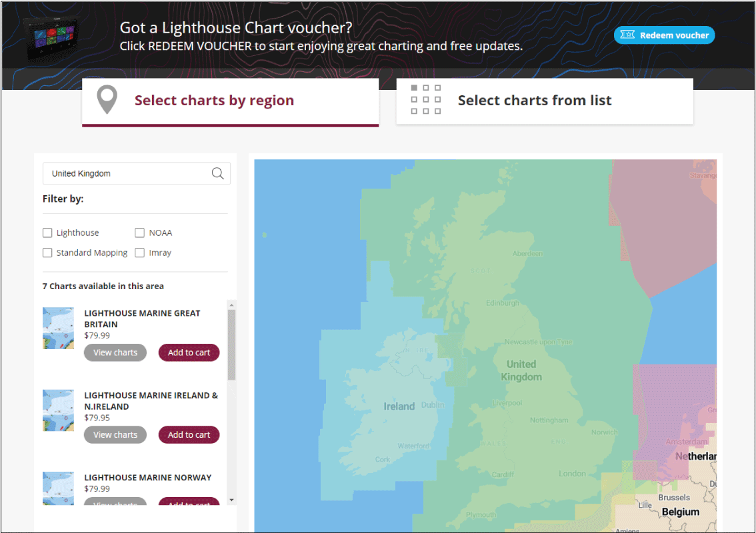This screenshot has width=756, height=533.
Task: Enable the Lighthouse filter checkbox
Action: [x=47, y=233]
